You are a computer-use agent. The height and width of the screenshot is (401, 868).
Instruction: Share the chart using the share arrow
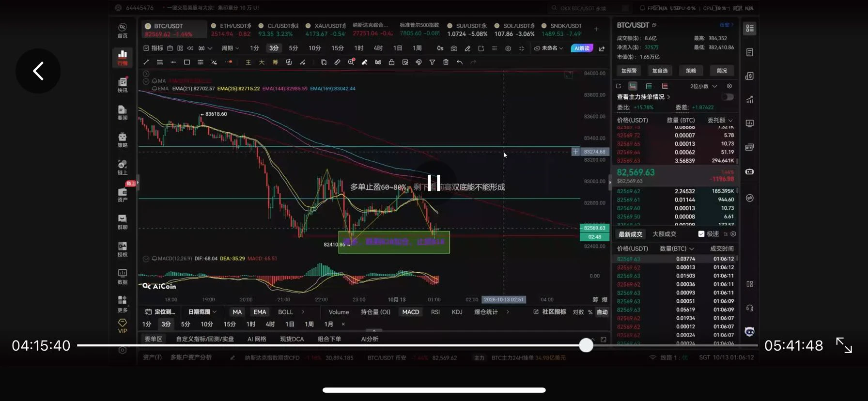coord(602,48)
